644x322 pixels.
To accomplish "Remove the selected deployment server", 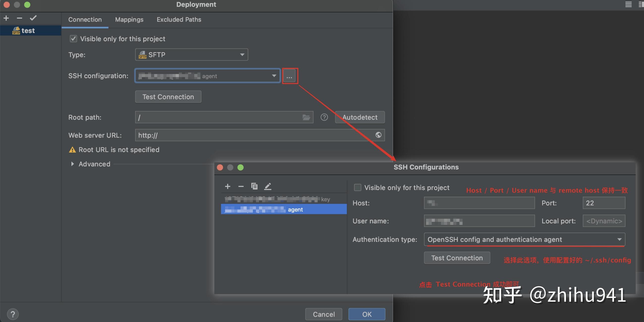I will coord(19,18).
